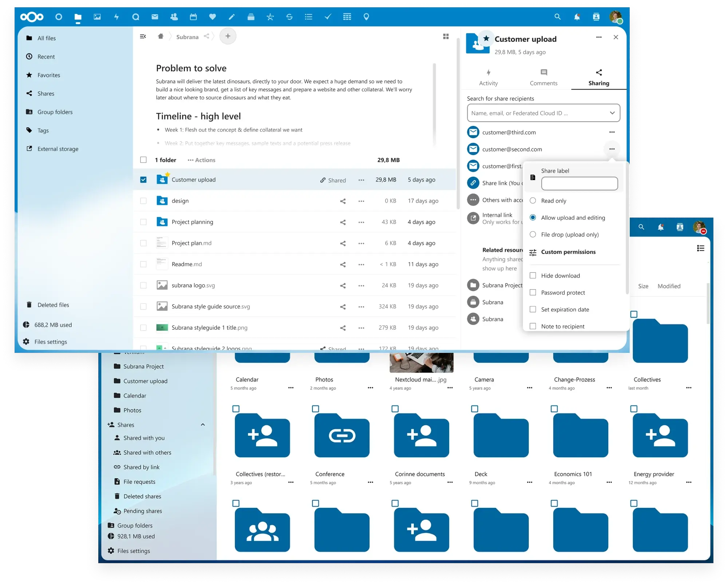The height and width of the screenshot is (585, 728).
Task: Click the notifications bell icon
Action: [577, 17]
